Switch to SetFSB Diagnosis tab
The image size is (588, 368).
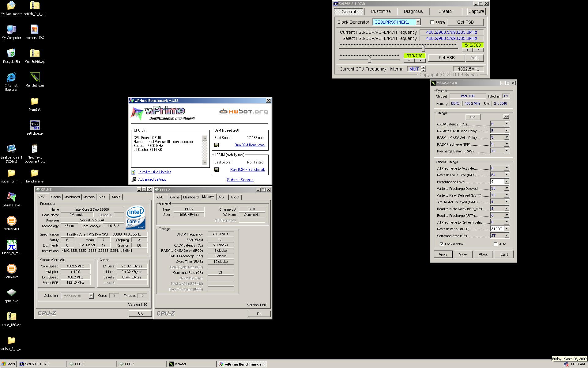413,11
